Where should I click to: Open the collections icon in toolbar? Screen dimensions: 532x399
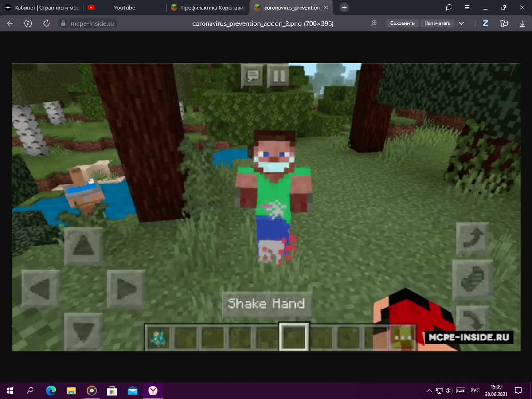tap(504, 23)
